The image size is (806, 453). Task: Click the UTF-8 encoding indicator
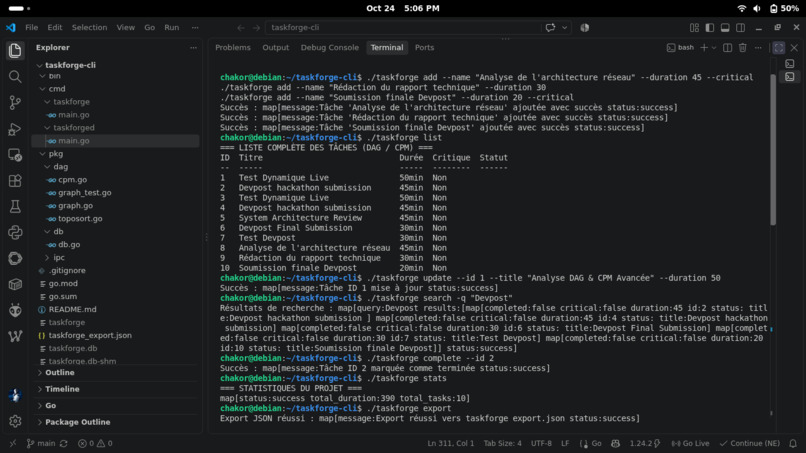pyautogui.click(x=541, y=443)
